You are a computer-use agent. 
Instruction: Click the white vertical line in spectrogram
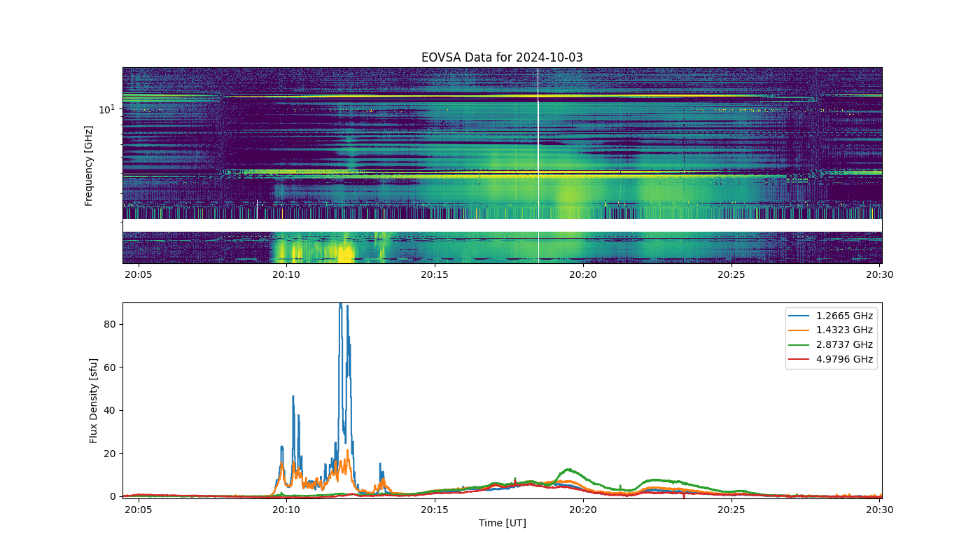(538, 165)
